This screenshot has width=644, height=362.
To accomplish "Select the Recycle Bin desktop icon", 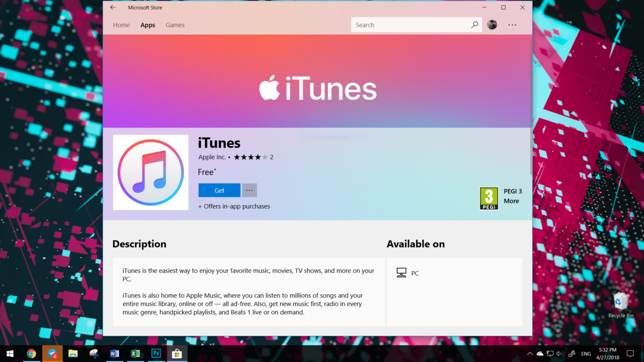I will coord(621,305).
